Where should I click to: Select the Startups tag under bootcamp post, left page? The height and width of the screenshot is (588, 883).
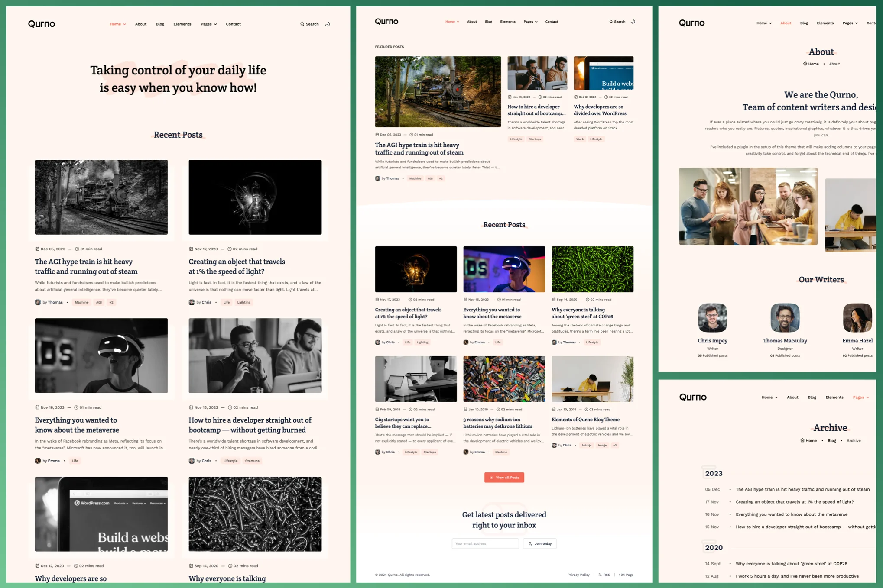pyautogui.click(x=252, y=461)
